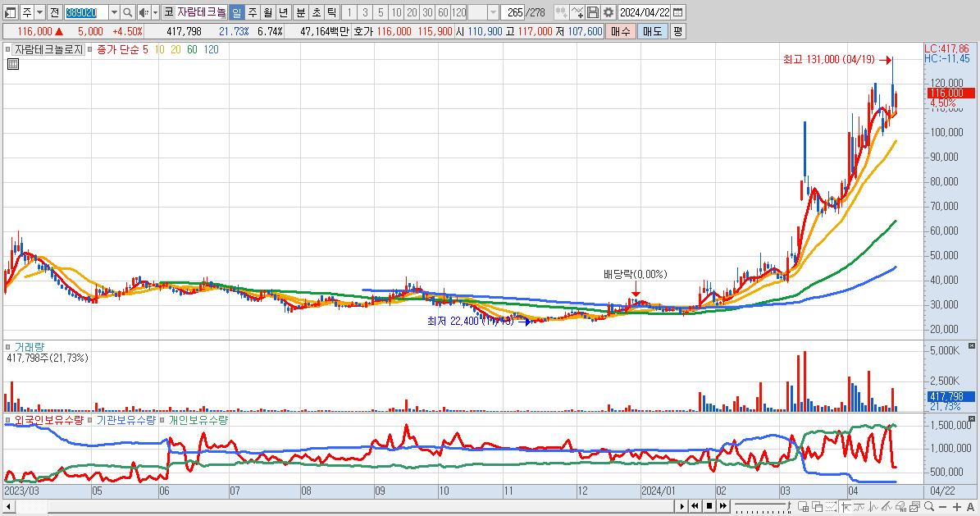Choose interval 120 button
This screenshot has height=516, width=980.
coord(458,12)
